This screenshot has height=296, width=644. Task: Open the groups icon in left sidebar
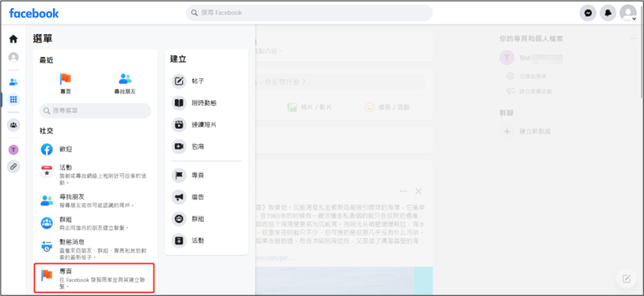[13, 125]
